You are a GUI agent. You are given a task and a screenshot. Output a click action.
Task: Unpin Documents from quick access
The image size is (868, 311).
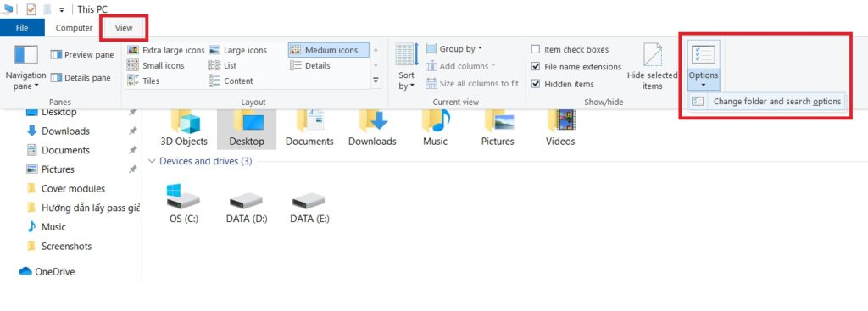(x=132, y=151)
